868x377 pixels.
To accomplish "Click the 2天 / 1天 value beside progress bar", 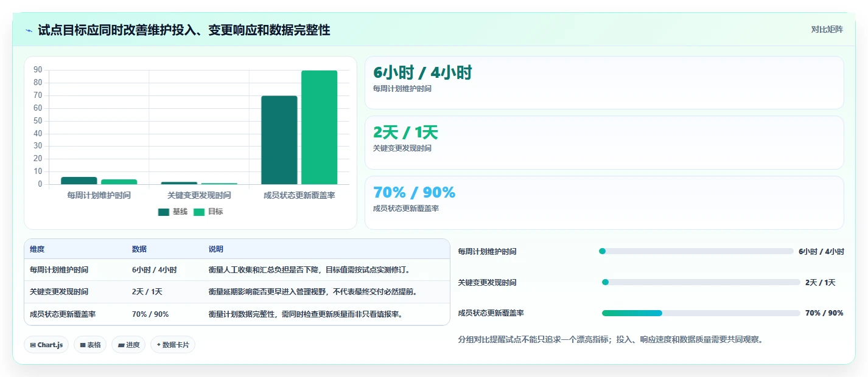I will click(821, 282).
